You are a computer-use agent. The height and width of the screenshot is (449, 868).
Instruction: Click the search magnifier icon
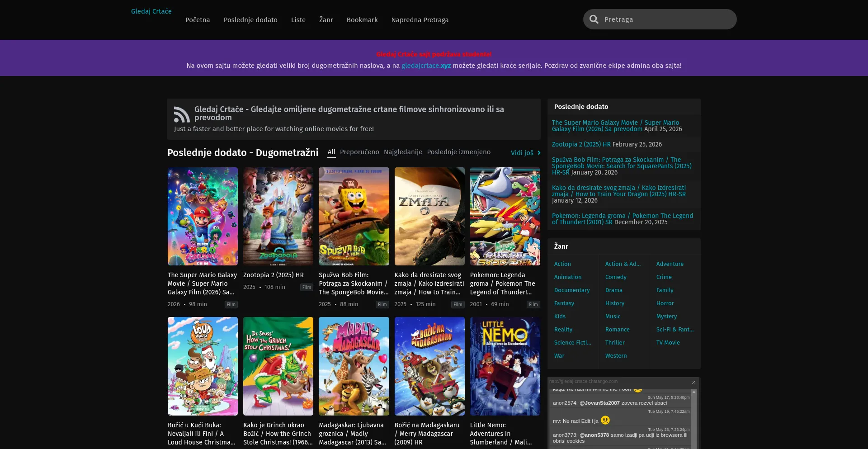[594, 19]
